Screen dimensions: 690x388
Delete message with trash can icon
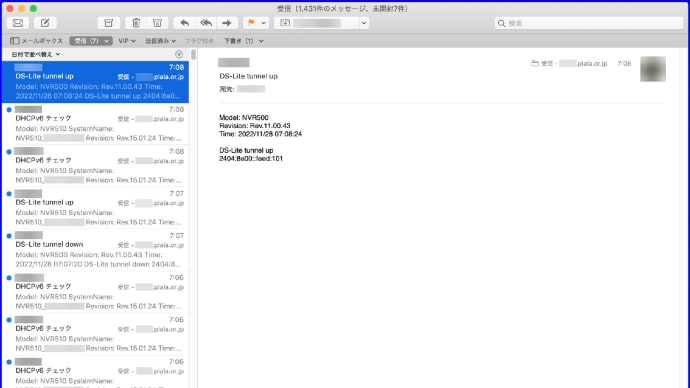tap(136, 23)
